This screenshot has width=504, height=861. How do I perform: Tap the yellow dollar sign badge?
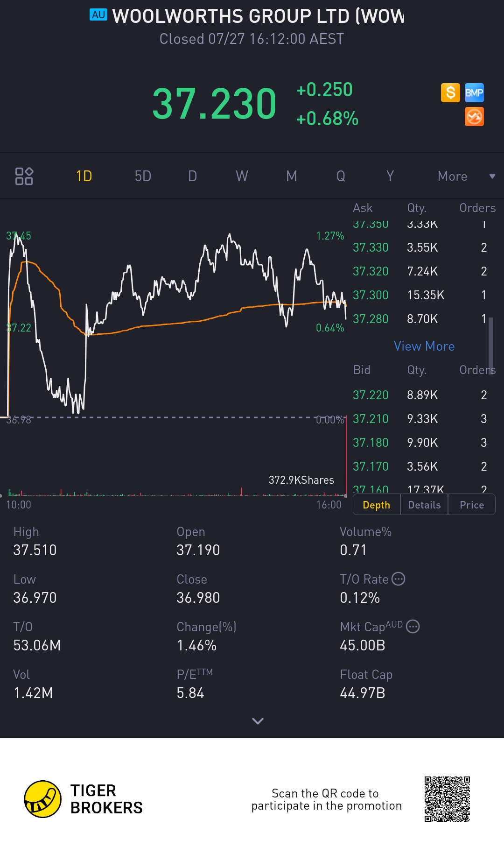[x=450, y=92]
